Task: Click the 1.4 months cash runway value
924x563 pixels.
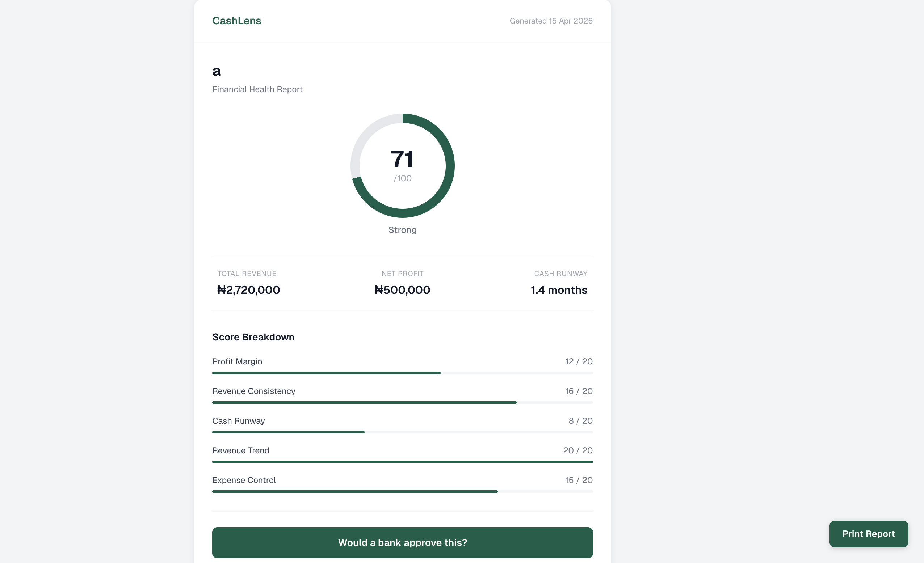Action: tap(559, 290)
